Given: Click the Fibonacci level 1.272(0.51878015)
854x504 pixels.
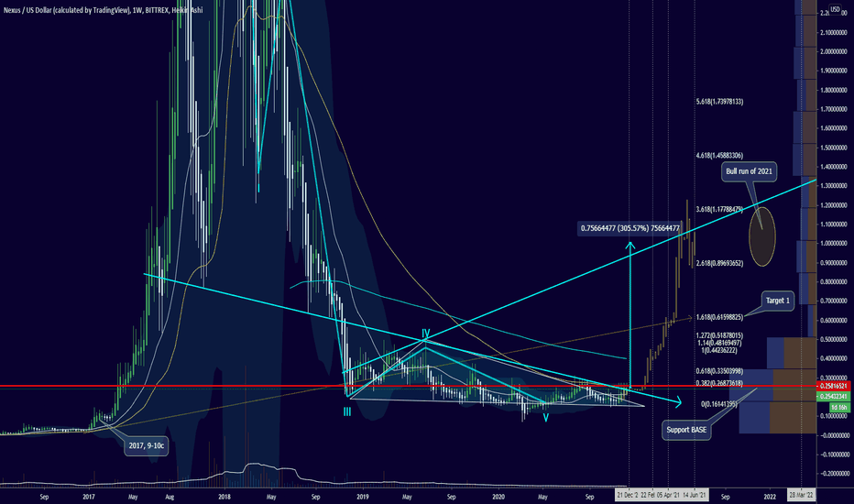Looking at the screenshot, I should tap(719, 335).
